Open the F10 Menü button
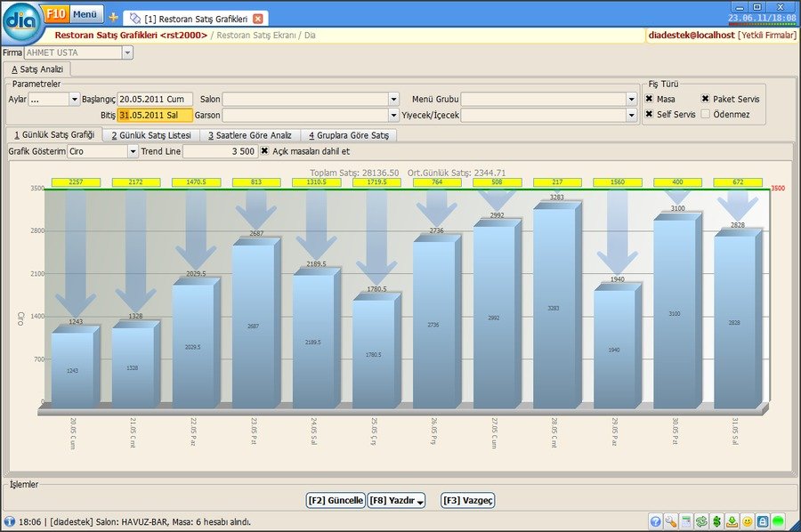 pyautogui.click(x=73, y=14)
